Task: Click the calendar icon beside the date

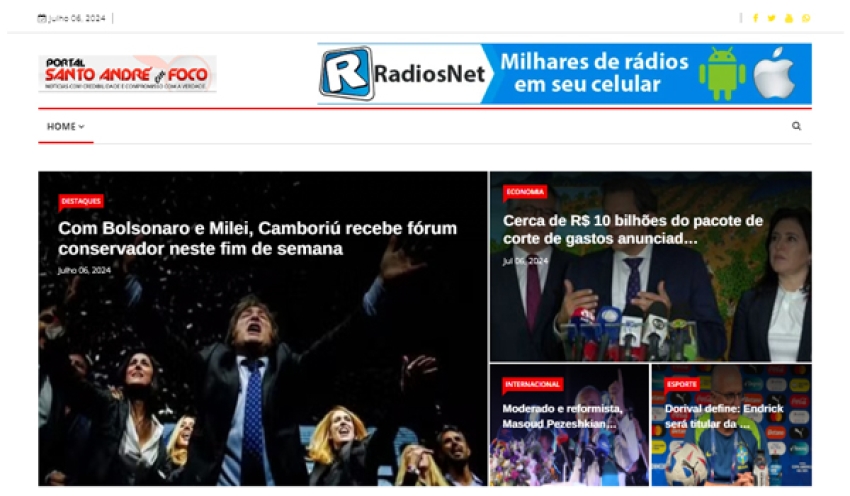Action: click(42, 18)
